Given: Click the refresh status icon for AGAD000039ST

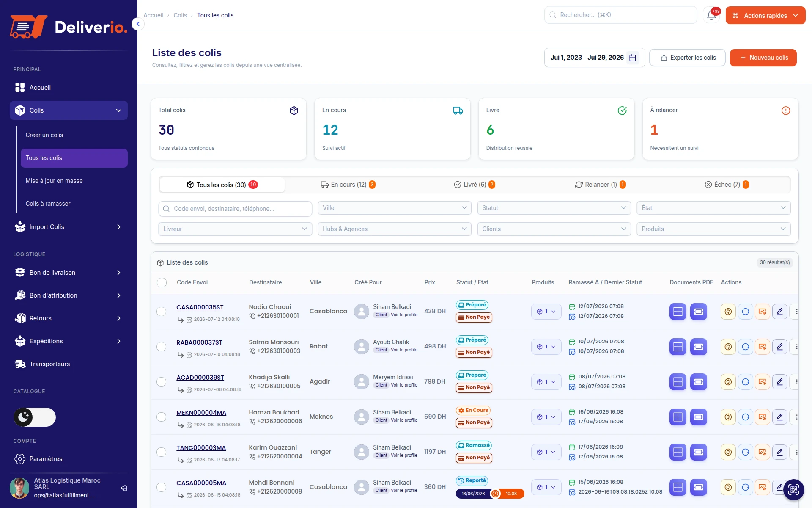Looking at the screenshot, I should [x=745, y=382].
